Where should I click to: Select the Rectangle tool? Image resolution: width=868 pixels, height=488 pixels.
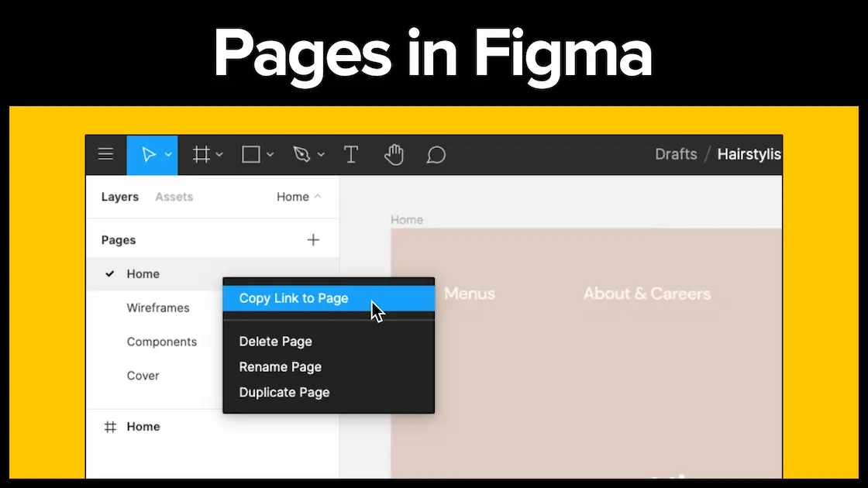pyautogui.click(x=251, y=154)
